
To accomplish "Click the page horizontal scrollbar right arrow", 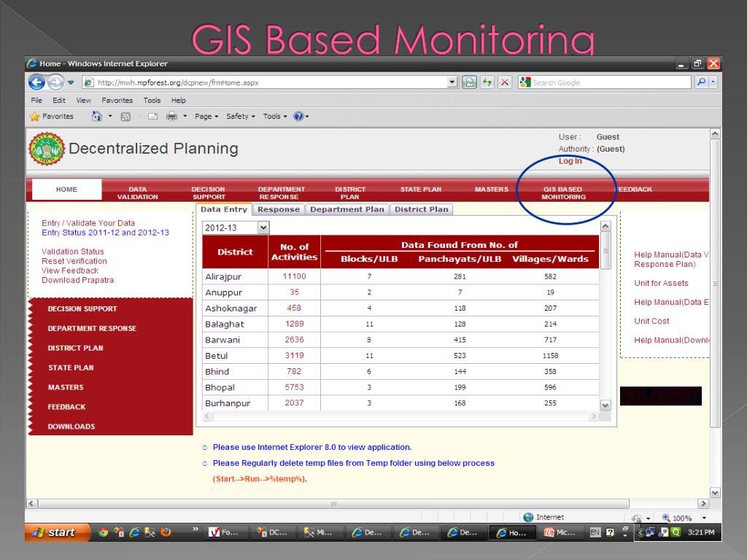I will point(703,503).
